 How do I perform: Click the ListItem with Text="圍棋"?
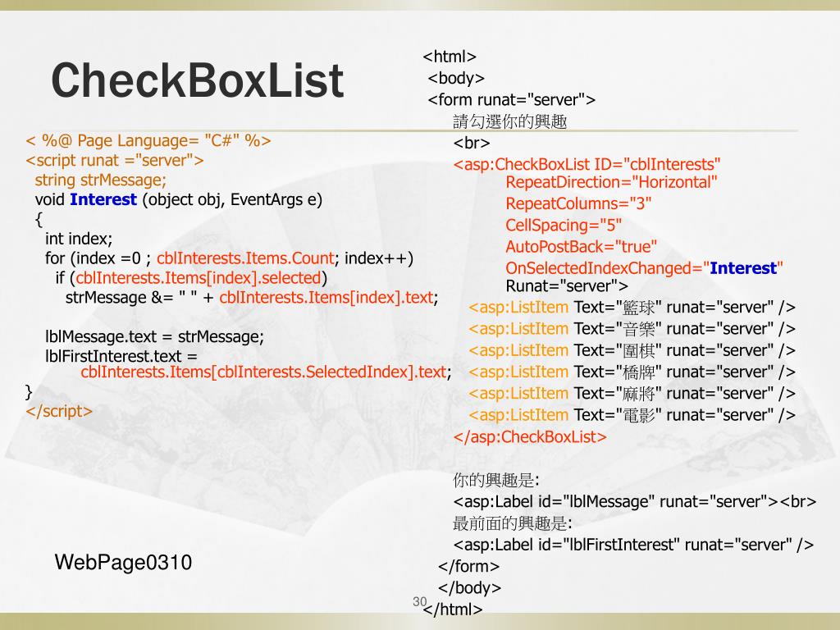(x=632, y=350)
